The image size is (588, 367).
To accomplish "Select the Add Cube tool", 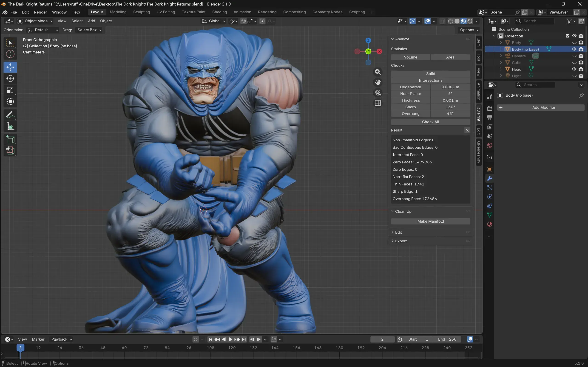I will (10, 140).
